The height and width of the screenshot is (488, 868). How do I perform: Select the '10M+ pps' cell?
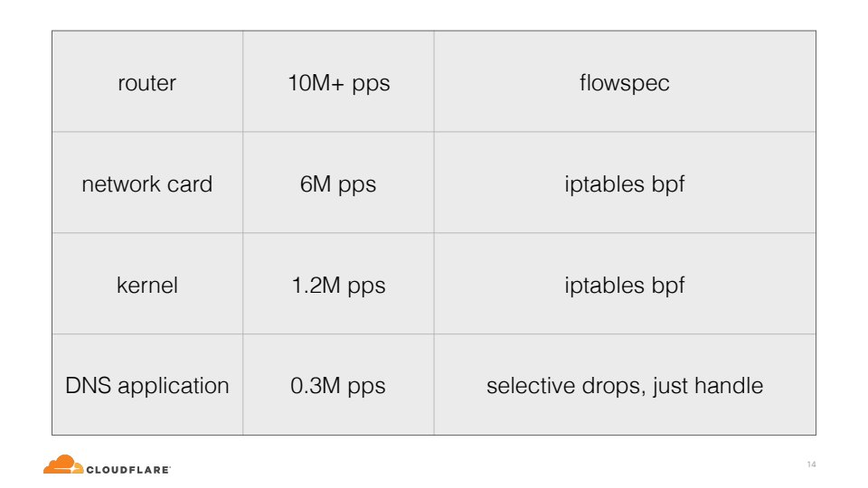338,83
